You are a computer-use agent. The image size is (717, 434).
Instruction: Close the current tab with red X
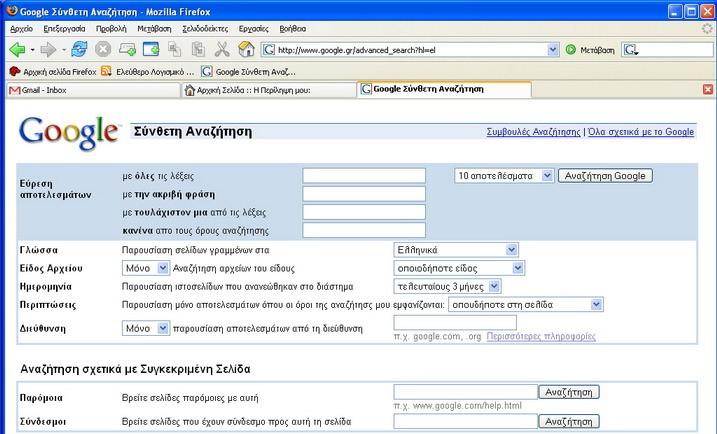708,89
